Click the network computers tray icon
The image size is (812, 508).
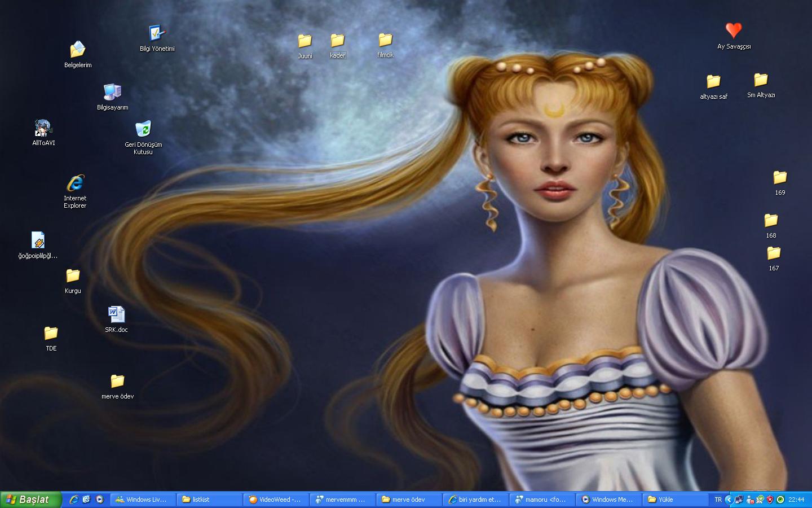(739, 500)
